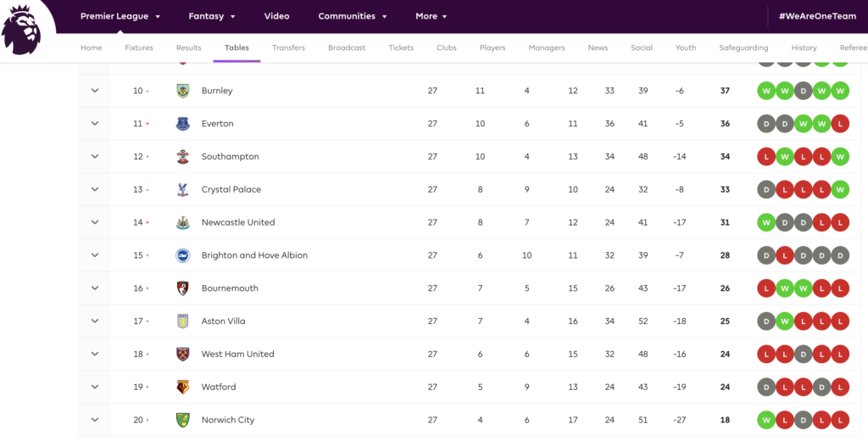Click the Bournemouth club crest
868x441 pixels.
(x=182, y=288)
